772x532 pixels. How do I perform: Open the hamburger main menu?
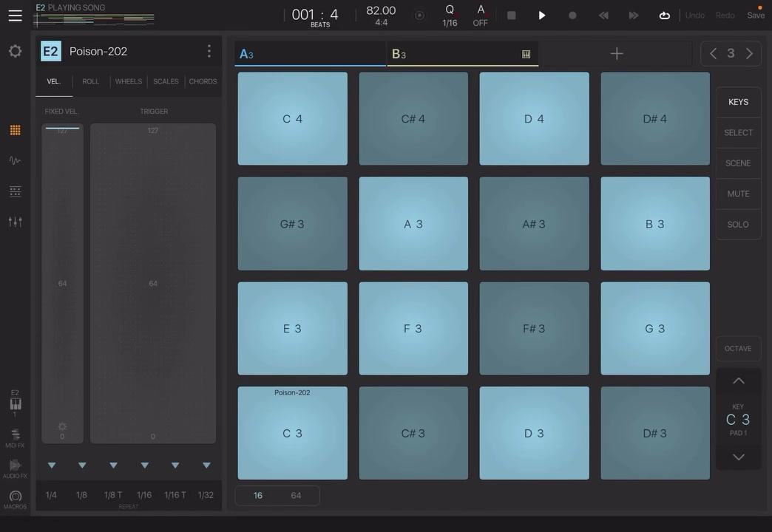tap(16, 16)
